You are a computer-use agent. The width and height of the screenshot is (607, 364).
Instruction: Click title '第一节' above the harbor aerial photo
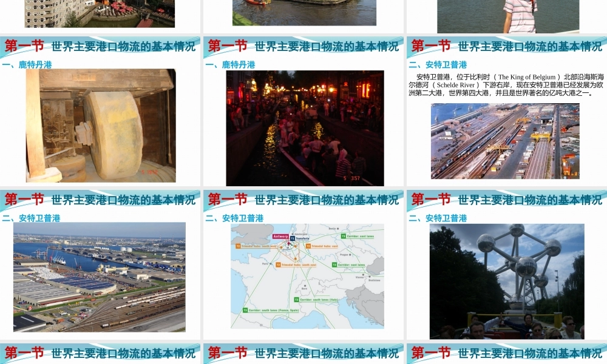pos(24,200)
